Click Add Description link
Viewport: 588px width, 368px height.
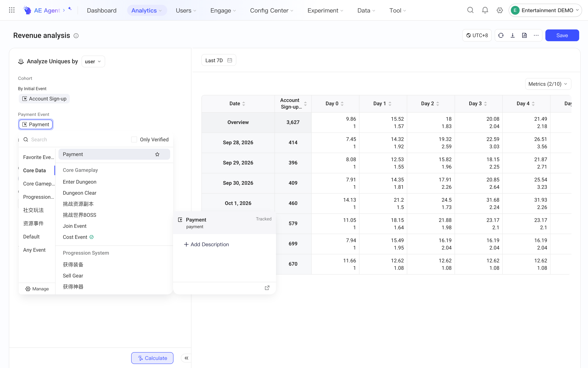coord(206,244)
